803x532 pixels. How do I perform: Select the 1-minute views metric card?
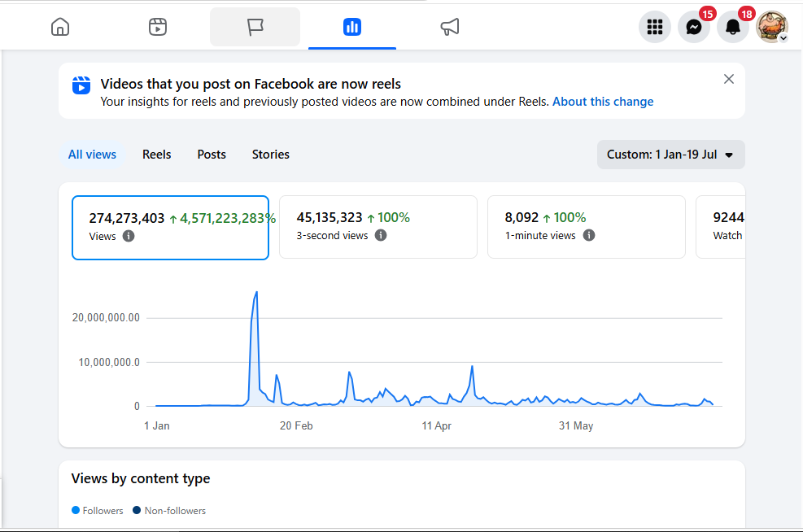[587, 227]
